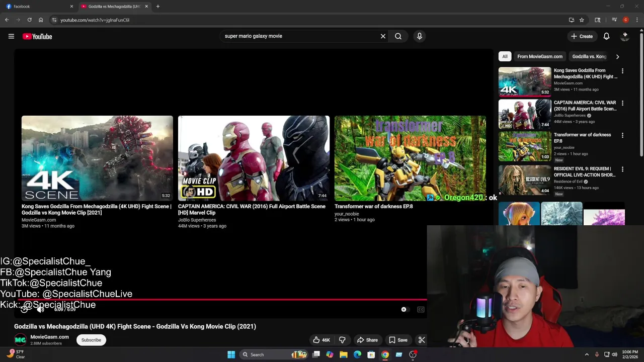Start voice search with the microphone icon
644x362 pixels.
point(419,36)
